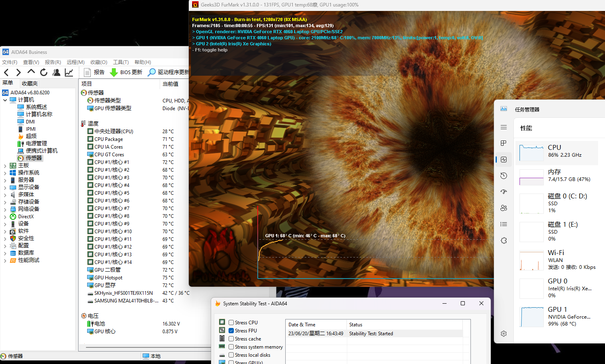Select the CPU Package temperature row
The image size is (605, 364).
click(109, 139)
